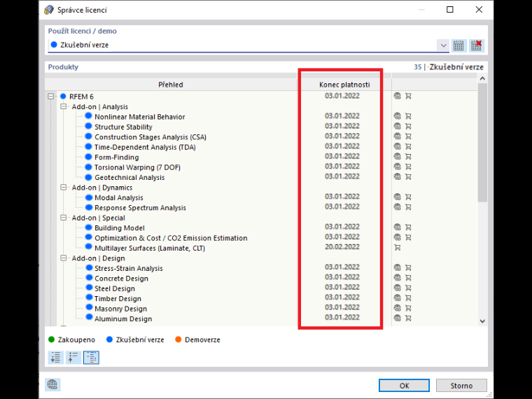Collapse the Add-on | Dynamics group
The image size is (532, 399).
coord(63,188)
